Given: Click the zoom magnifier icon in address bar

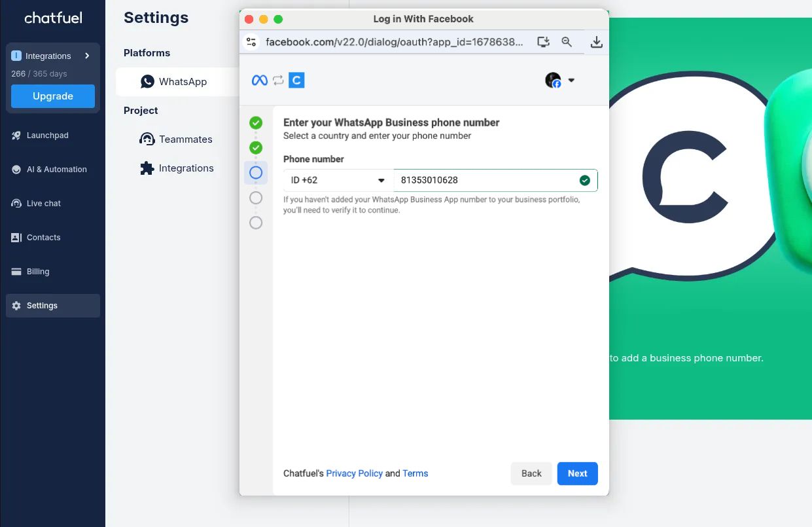Looking at the screenshot, I should (x=567, y=42).
